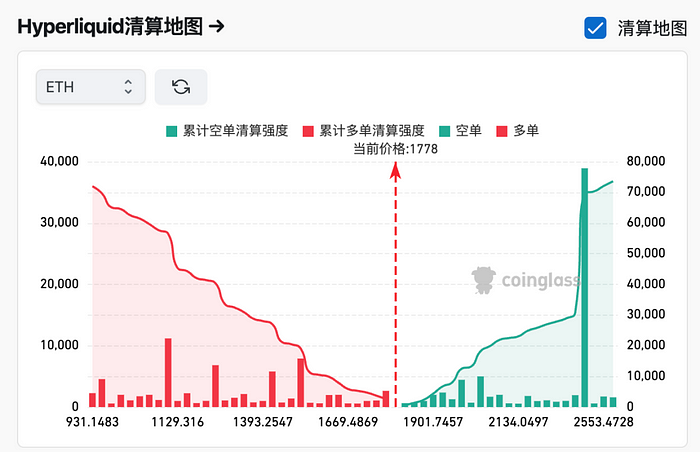Uncheck the 清算地图 checkbox

pyautogui.click(x=596, y=28)
